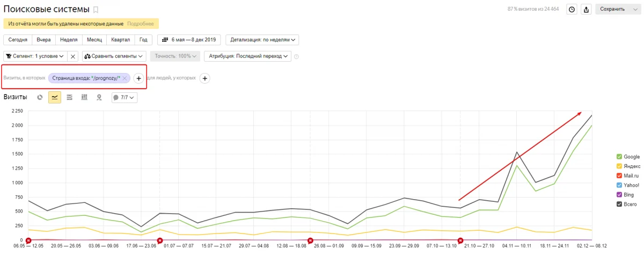644x255 pixels.
Task: Switch to column chart icon
Action: tap(84, 97)
